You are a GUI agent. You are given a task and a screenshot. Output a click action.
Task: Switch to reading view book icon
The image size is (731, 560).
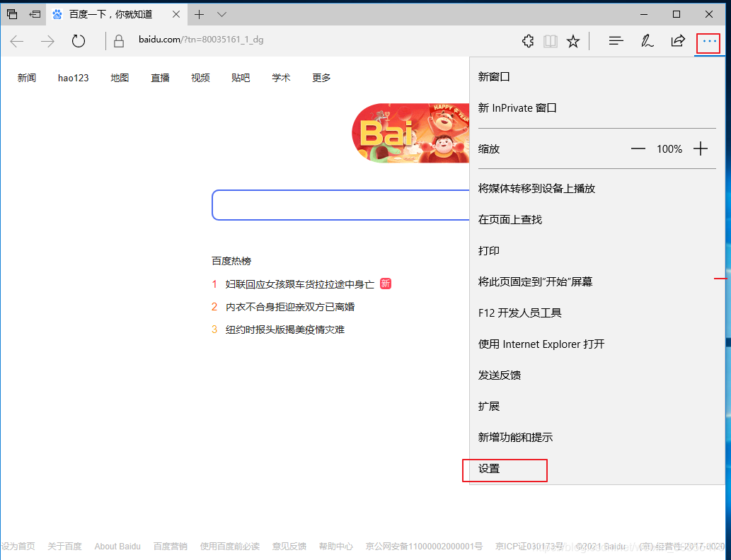[x=551, y=41]
